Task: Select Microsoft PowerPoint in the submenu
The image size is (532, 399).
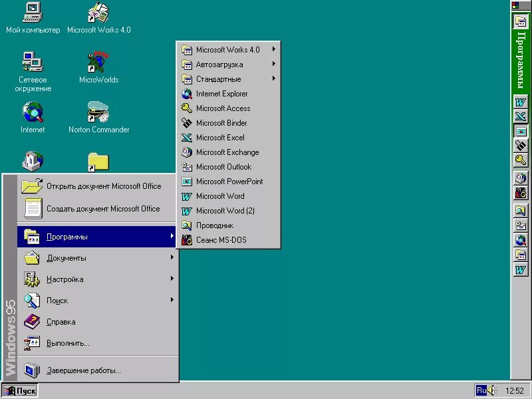Action: point(226,182)
